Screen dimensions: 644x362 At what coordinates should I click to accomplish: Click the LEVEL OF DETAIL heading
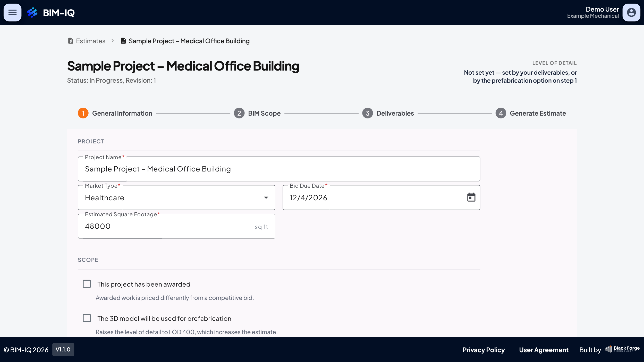(x=554, y=63)
